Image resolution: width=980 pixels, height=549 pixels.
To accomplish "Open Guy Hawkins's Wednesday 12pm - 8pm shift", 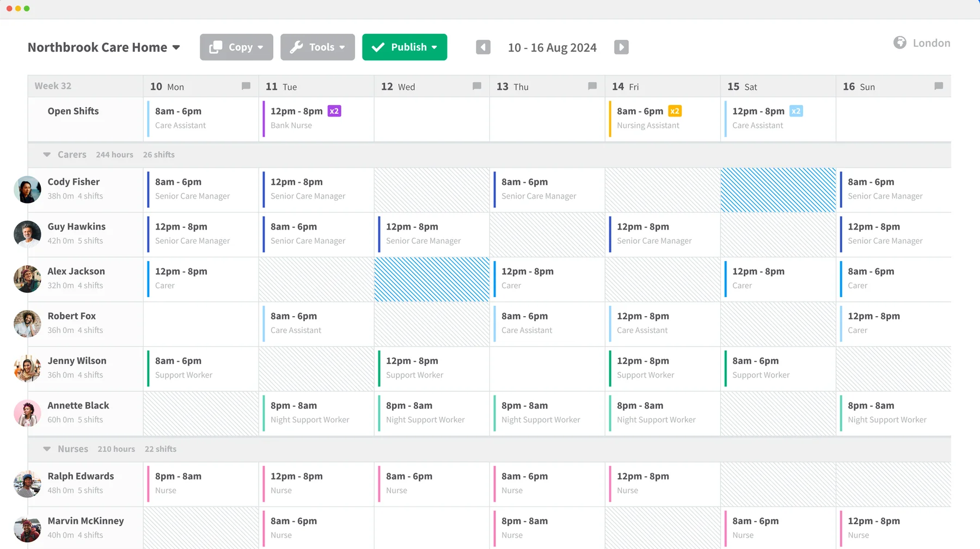I will click(x=432, y=235).
